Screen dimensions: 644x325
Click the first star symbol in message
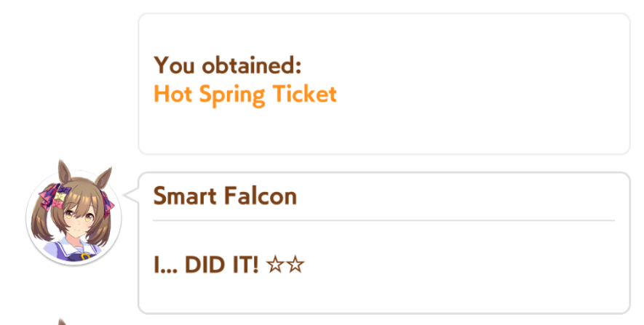(x=276, y=265)
